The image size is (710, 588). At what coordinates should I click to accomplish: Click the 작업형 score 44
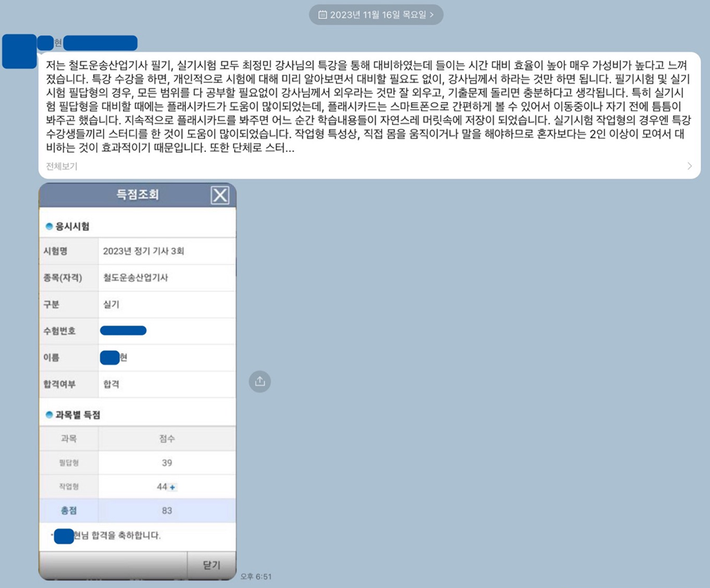(x=162, y=486)
